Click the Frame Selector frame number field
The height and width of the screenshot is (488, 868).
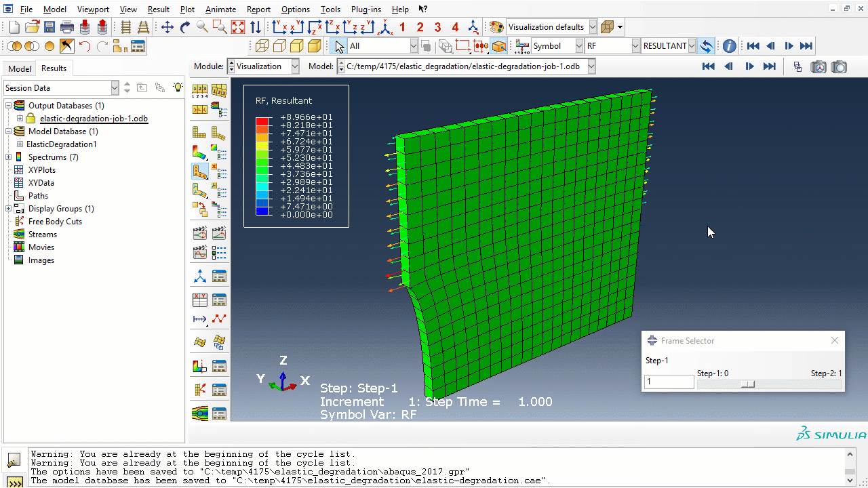click(x=669, y=382)
